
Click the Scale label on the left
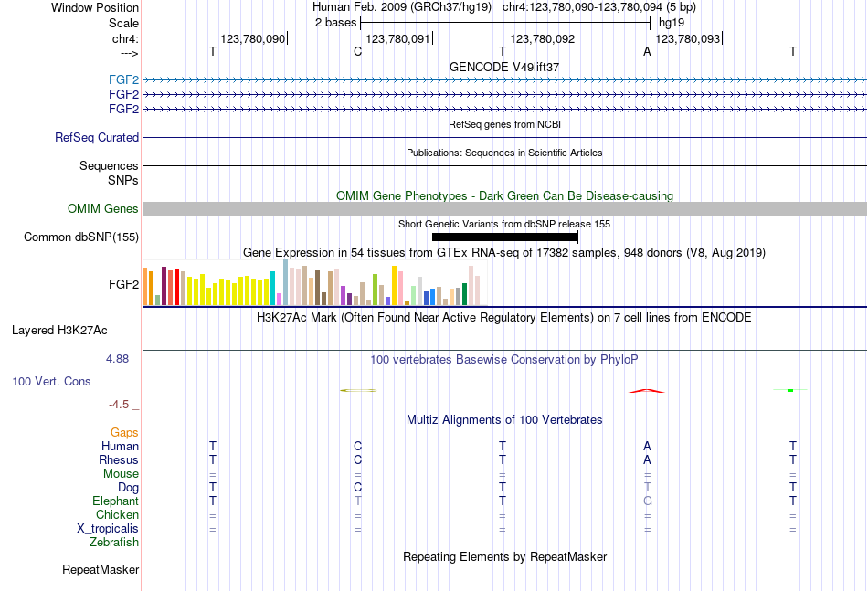click(123, 23)
